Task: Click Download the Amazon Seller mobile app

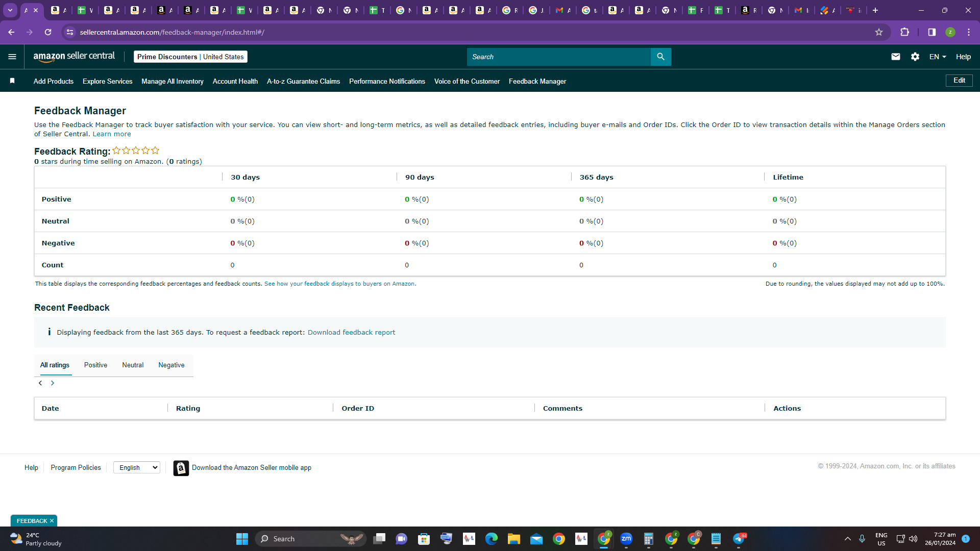Action: point(252,467)
